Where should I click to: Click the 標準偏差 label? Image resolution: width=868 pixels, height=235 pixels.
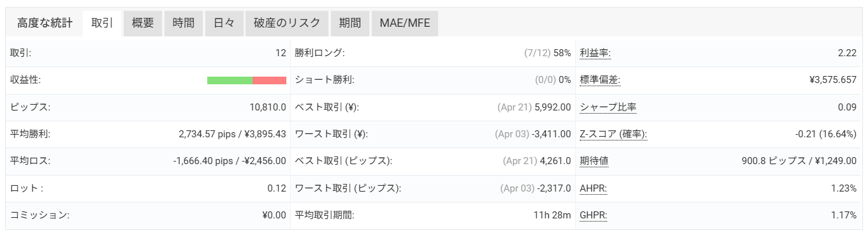600,80
